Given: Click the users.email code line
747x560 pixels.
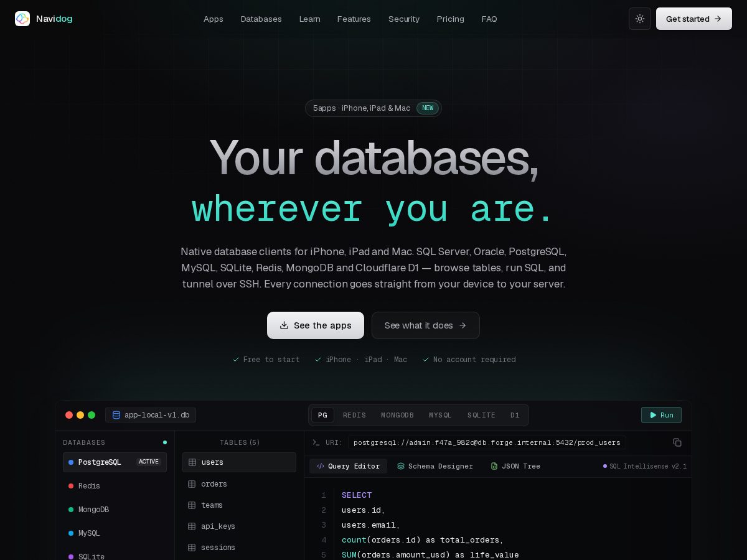Looking at the screenshot, I should pyautogui.click(x=371, y=525).
